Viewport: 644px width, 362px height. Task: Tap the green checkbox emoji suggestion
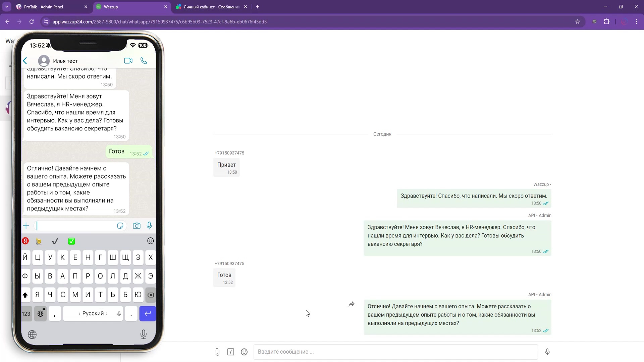71,241
